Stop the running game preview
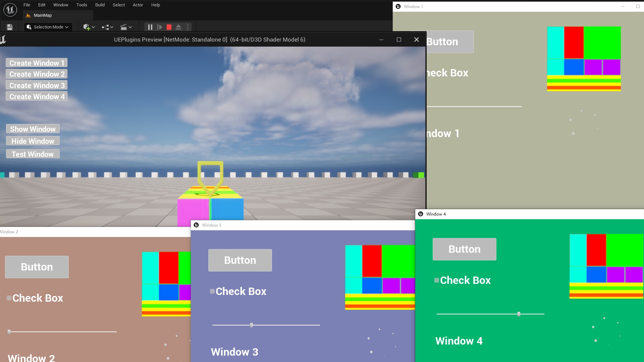Screen dimensions: 644x362 (x=169, y=27)
